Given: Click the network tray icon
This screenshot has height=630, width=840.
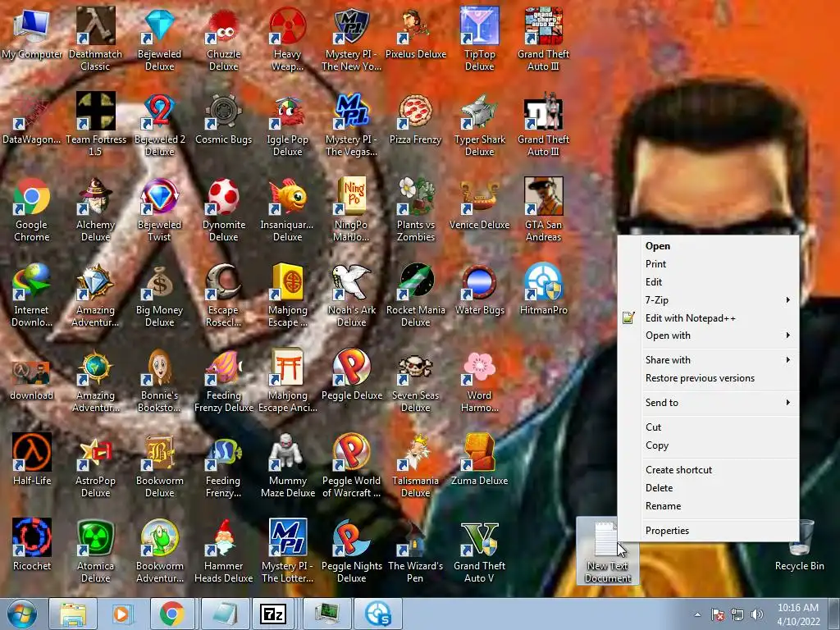Looking at the screenshot, I should coord(737,614).
